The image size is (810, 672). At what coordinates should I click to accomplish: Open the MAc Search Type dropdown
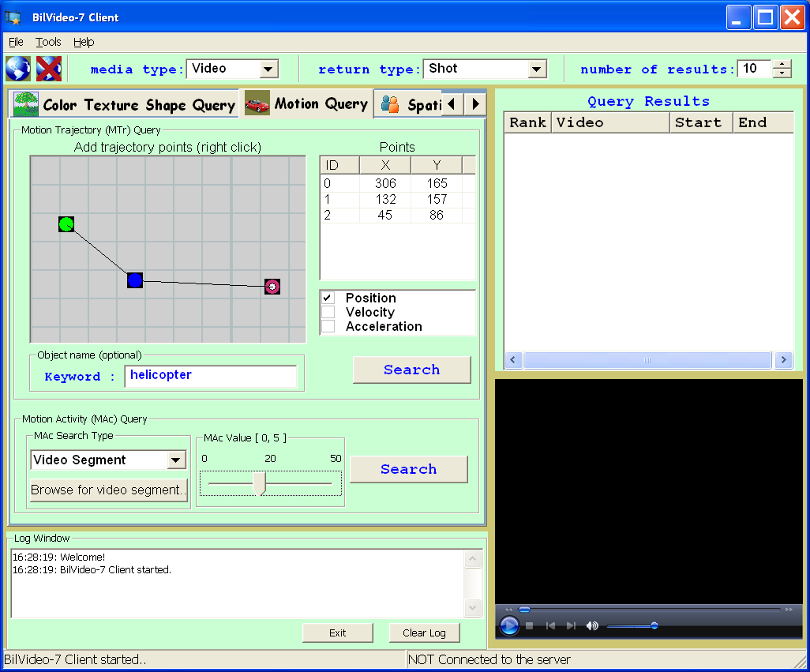[x=175, y=460]
